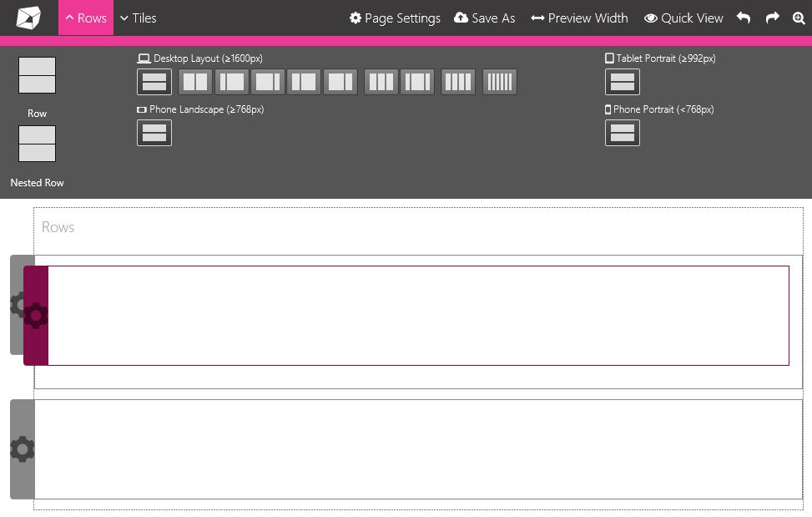Choose desktop three equal columns layout
This screenshot has width=812, height=517.
click(381, 82)
